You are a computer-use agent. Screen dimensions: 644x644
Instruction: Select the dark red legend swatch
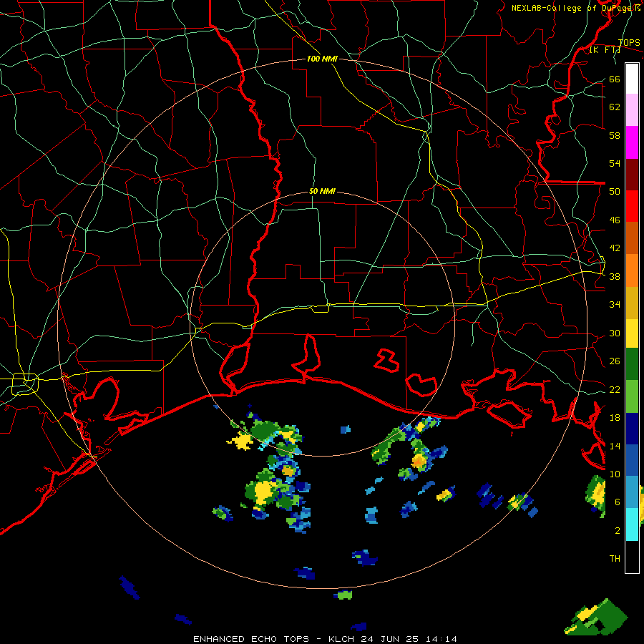632,174
